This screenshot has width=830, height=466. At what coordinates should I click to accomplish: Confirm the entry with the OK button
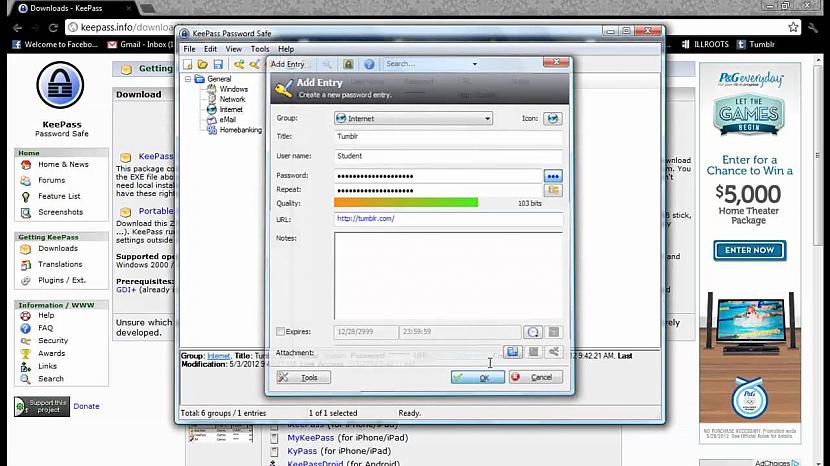point(477,378)
